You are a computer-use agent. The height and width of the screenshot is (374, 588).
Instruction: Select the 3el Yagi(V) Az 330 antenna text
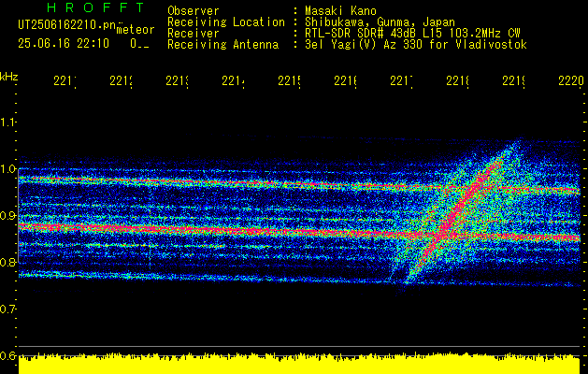click(x=416, y=45)
